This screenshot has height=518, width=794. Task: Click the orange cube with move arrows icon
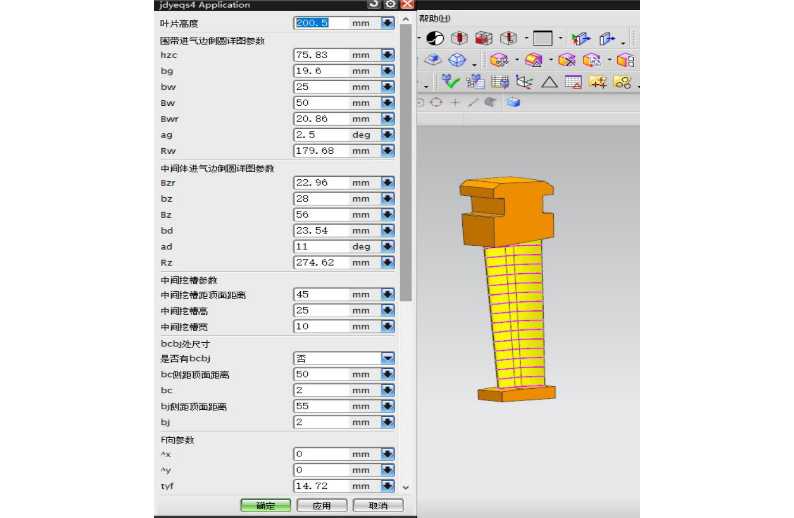(x=500, y=60)
